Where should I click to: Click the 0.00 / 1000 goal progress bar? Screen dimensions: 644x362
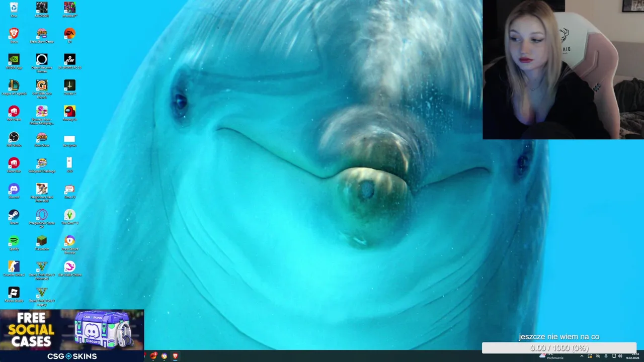pos(559,348)
